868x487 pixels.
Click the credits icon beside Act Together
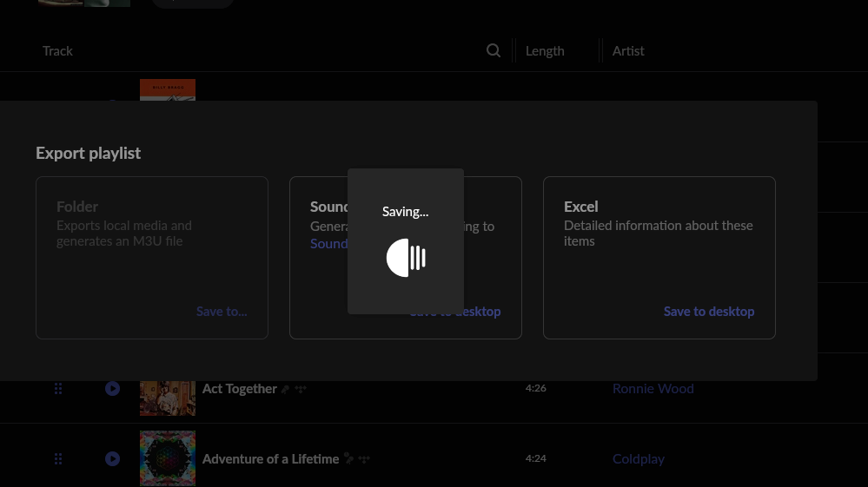(301, 389)
